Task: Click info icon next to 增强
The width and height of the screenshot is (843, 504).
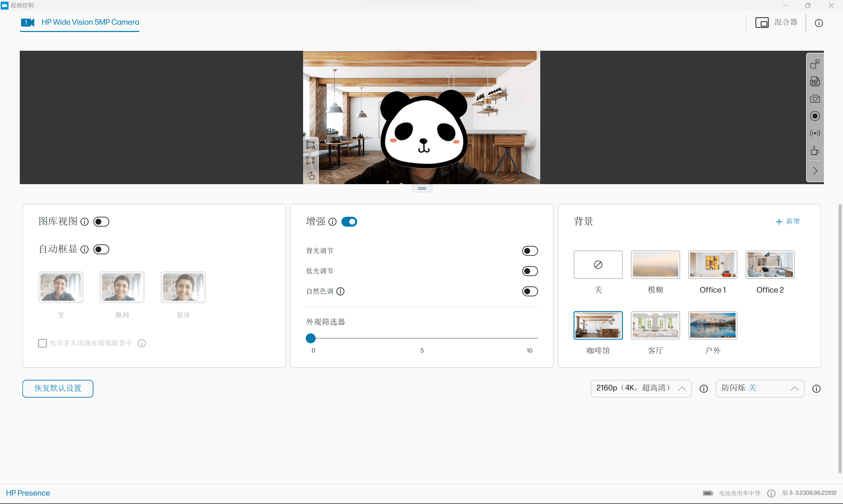Action: pyautogui.click(x=332, y=222)
